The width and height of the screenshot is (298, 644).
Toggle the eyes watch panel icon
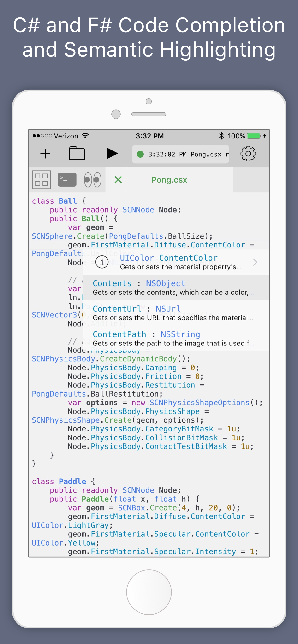coord(93,180)
